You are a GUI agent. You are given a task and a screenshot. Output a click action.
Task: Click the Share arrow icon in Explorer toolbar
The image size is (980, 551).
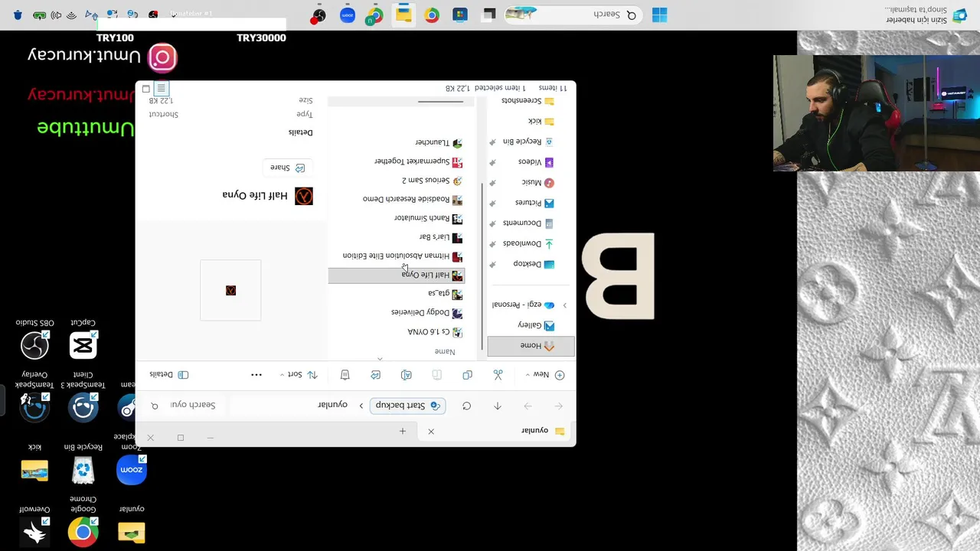(x=375, y=375)
